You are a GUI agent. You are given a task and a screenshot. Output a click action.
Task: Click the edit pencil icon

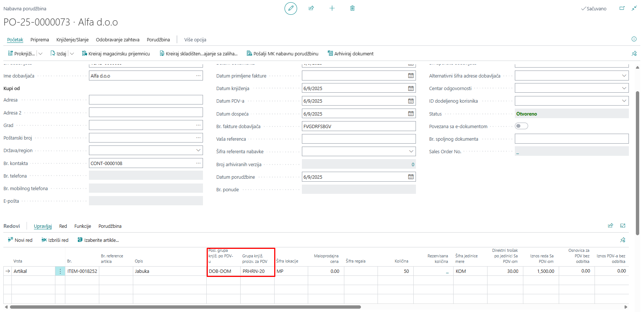pos(290,8)
